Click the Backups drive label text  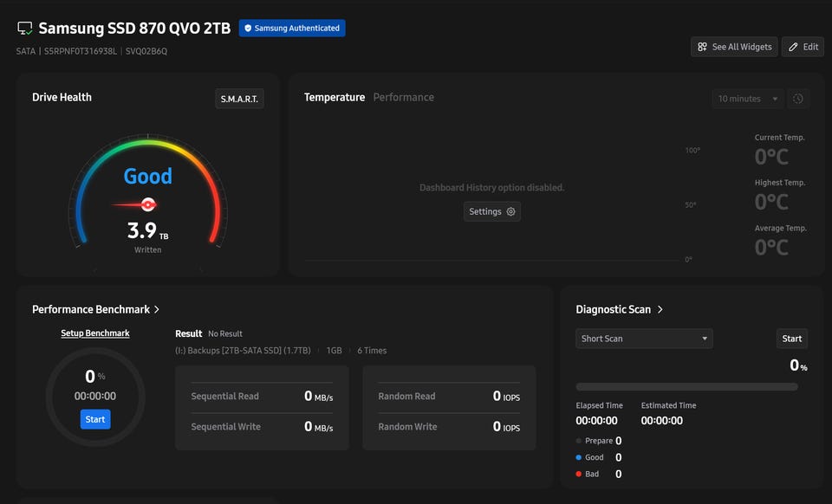[x=243, y=351]
